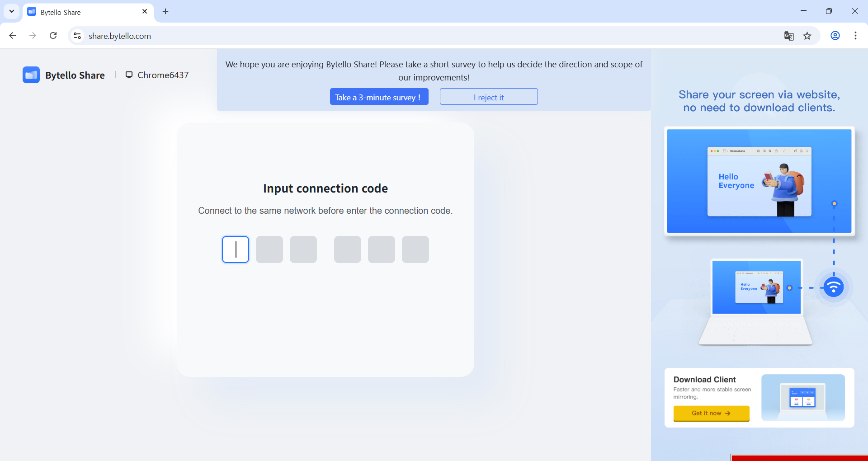Viewport: 868px width, 461px height.
Task: Open the Chrome three-dot menu
Action: pos(855,36)
